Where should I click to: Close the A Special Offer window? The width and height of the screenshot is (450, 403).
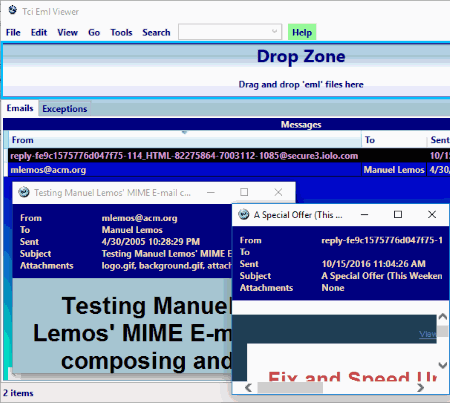(432, 214)
